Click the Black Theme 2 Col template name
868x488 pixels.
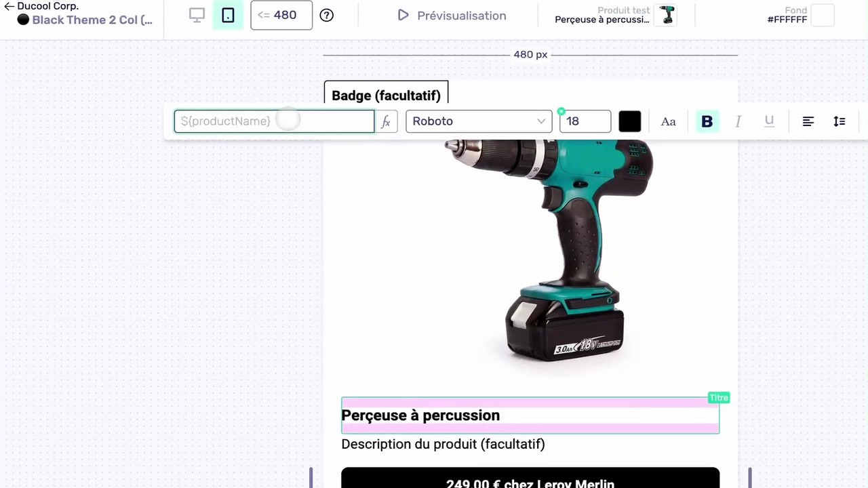92,20
